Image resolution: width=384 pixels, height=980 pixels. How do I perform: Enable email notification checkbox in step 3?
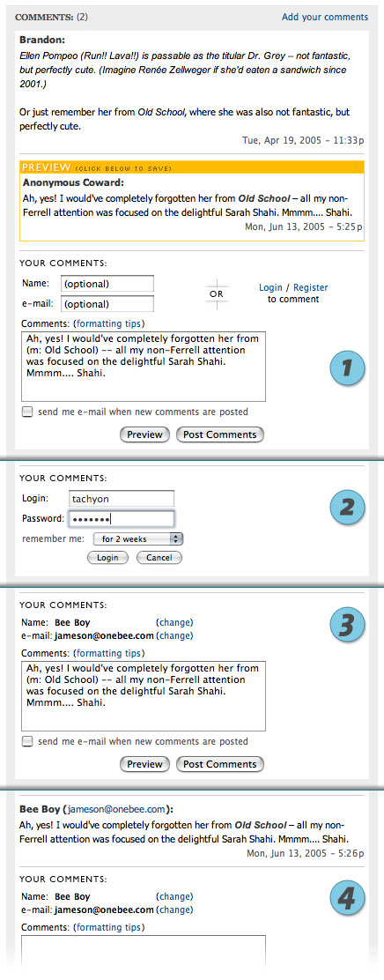point(27,741)
